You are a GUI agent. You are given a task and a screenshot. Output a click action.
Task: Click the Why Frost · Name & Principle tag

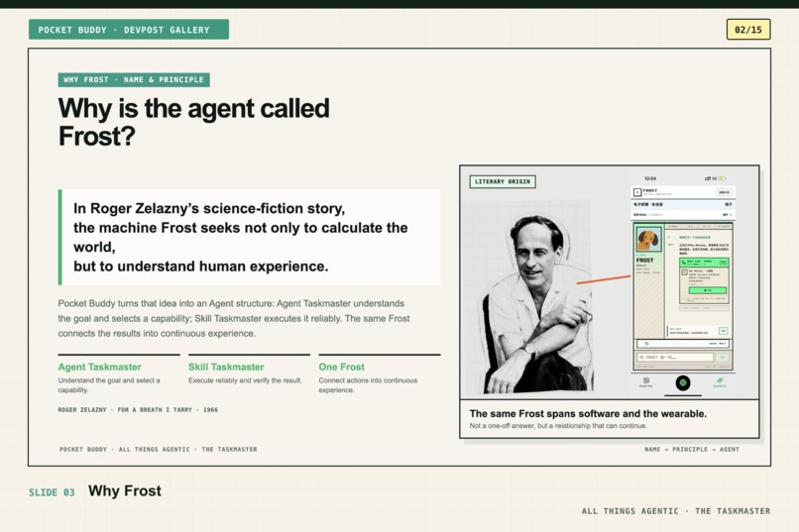coord(134,80)
